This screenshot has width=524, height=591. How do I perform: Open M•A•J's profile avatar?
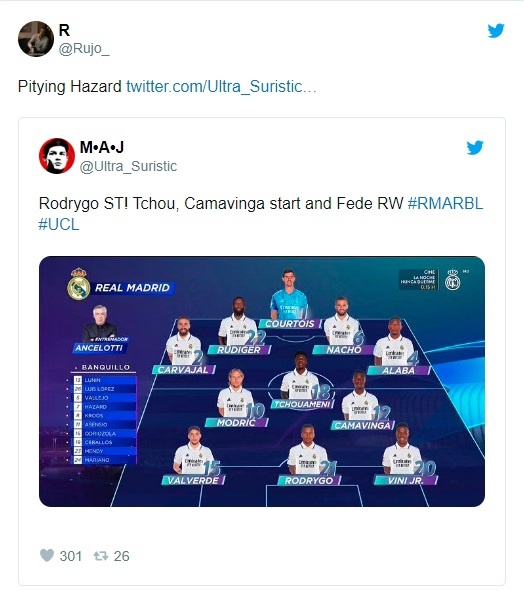coord(57,156)
